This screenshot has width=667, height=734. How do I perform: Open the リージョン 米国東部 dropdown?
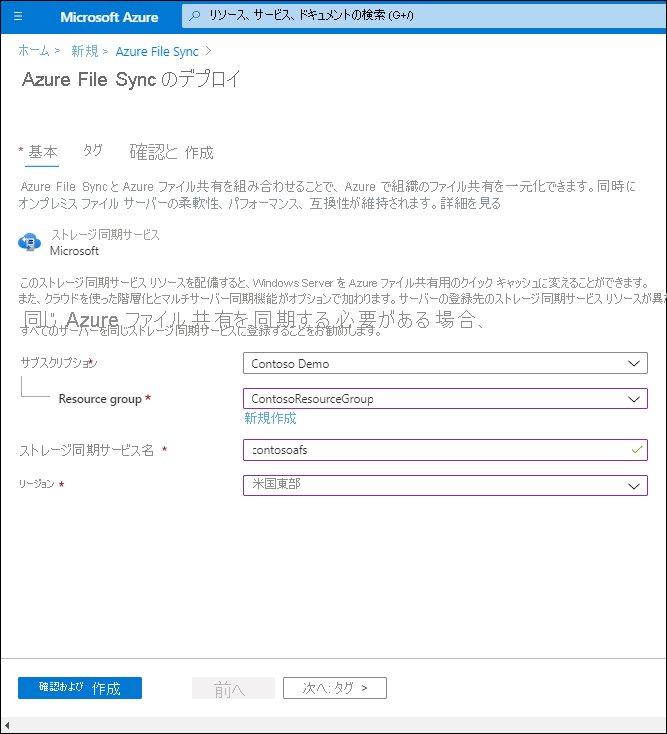point(445,485)
